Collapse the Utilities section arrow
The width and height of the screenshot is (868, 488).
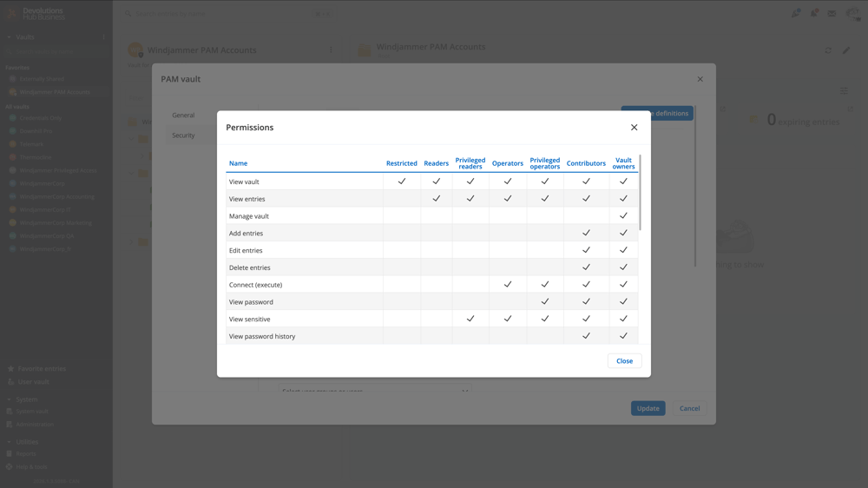pyautogui.click(x=9, y=442)
